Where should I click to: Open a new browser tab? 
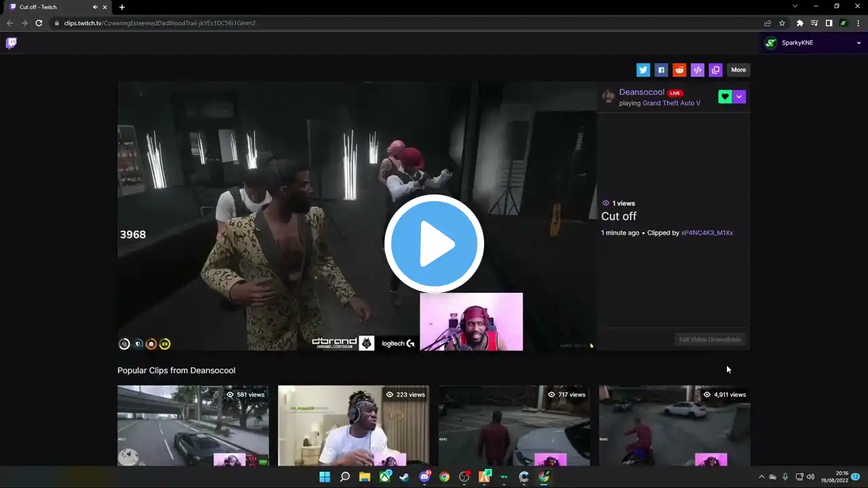(x=122, y=7)
